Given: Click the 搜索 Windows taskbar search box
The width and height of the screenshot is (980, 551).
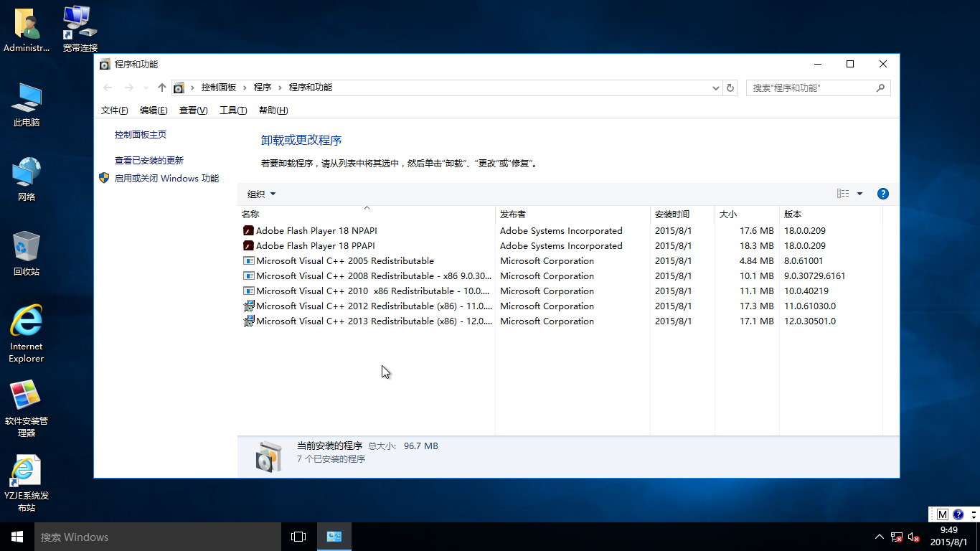Looking at the screenshot, I should tap(158, 537).
